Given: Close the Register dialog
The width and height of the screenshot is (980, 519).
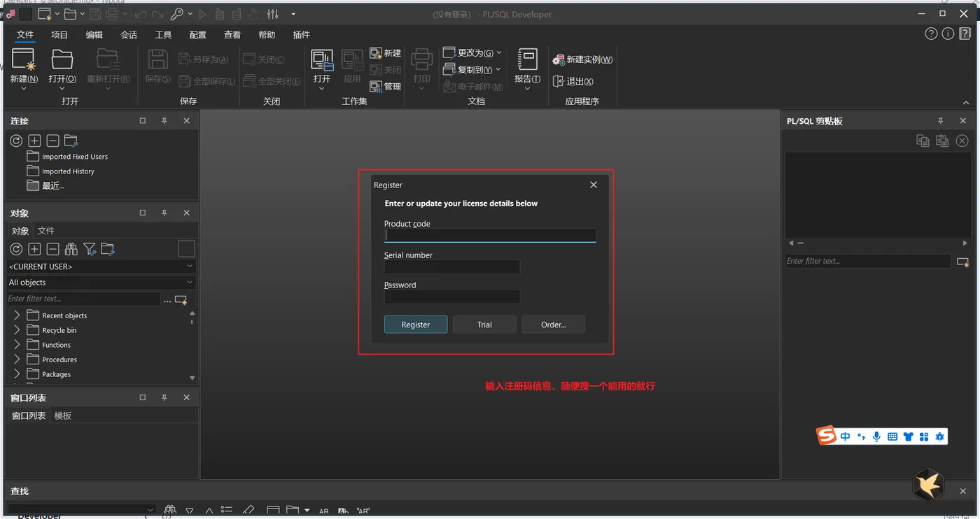Looking at the screenshot, I should point(594,185).
